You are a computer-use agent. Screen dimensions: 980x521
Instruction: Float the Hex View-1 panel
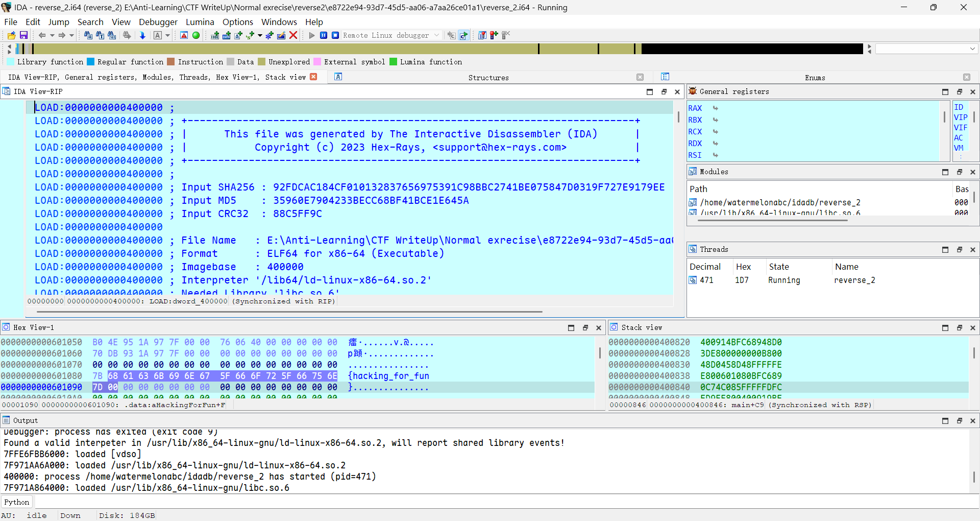(585, 328)
